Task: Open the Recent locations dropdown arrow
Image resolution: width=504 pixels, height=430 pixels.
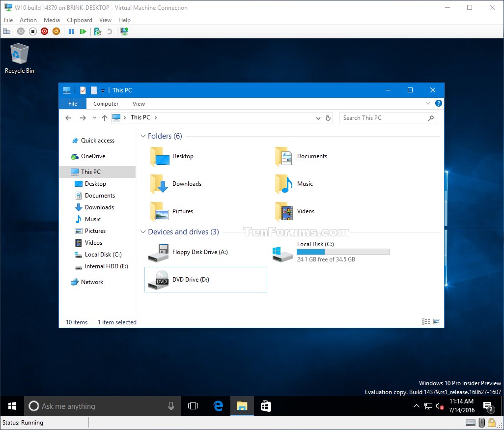Action: 94,118
